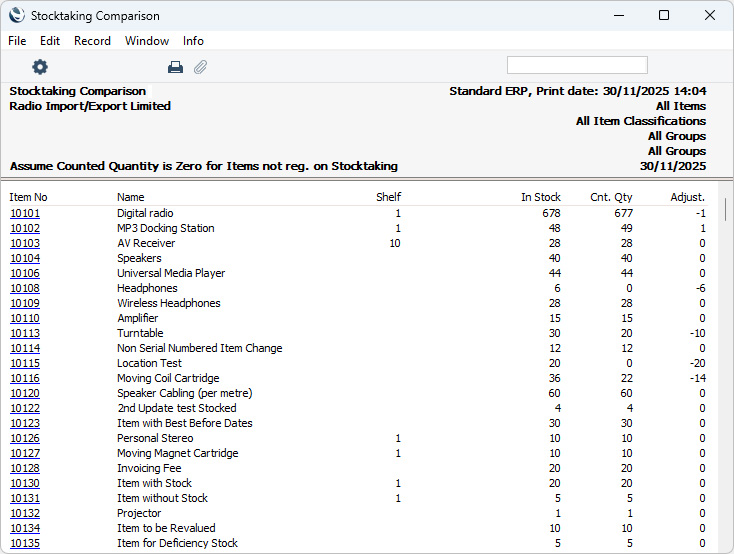Image resolution: width=734 pixels, height=554 pixels.
Task: Focus the toolbar search field
Action: (577, 65)
